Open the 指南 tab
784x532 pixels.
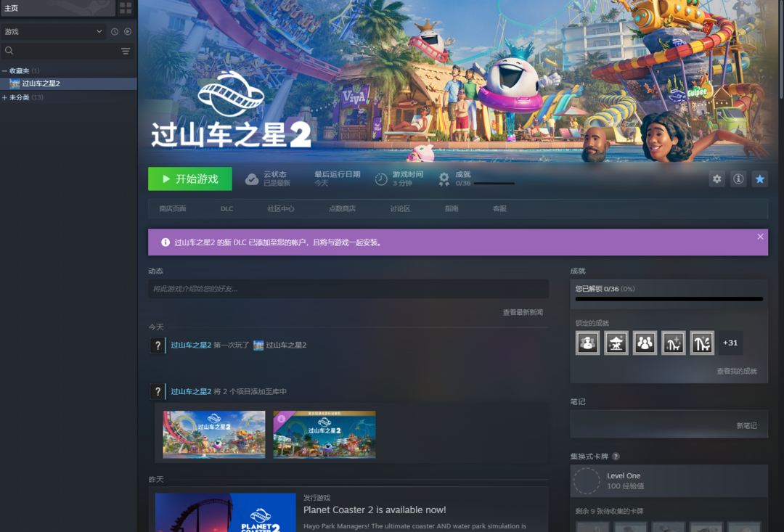(x=452, y=209)
